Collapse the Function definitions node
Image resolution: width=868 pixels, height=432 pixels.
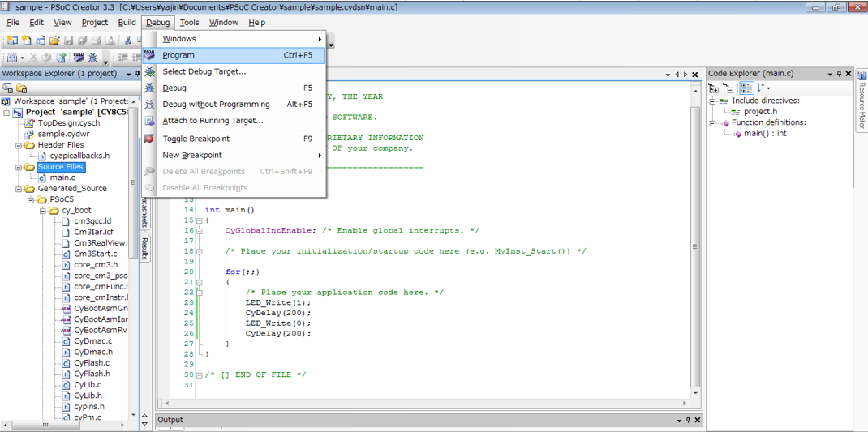click(x=714, y=123)
